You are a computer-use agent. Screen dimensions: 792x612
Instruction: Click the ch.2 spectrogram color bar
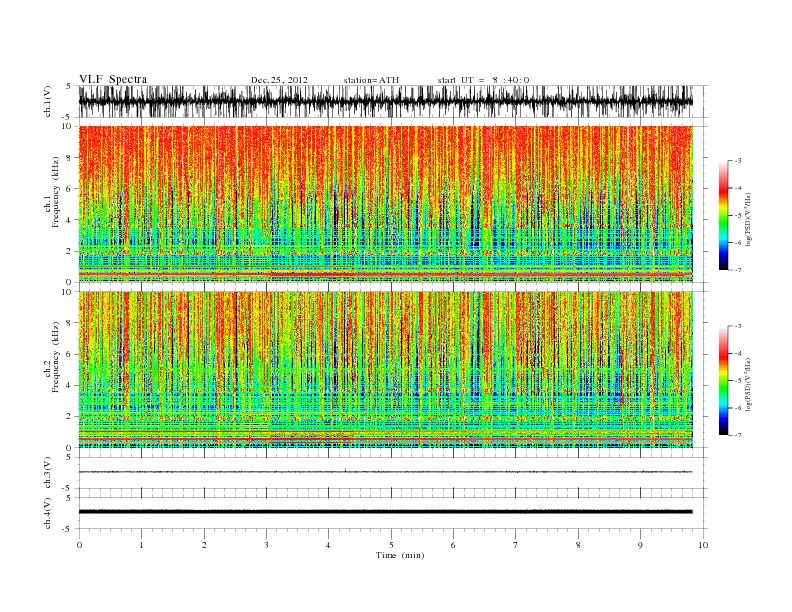coord(723,380)
